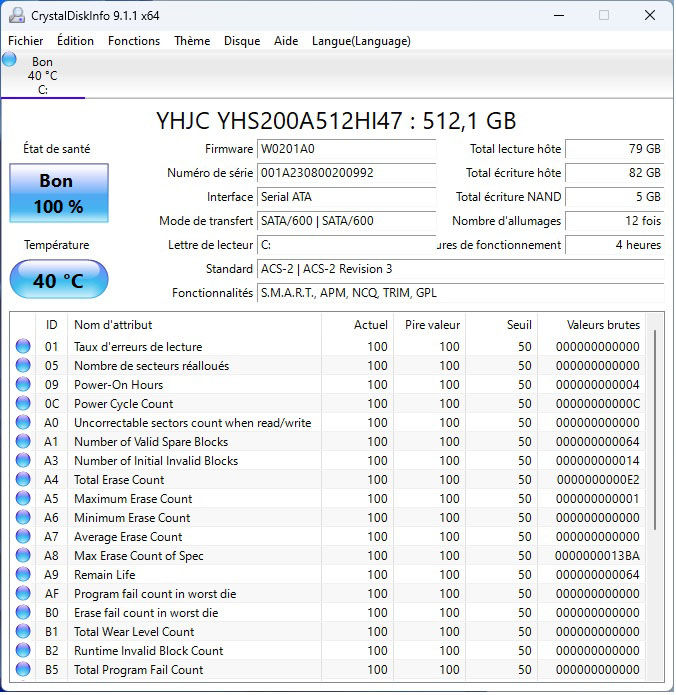Click the 40 °C temperature button

coord(59,280)
